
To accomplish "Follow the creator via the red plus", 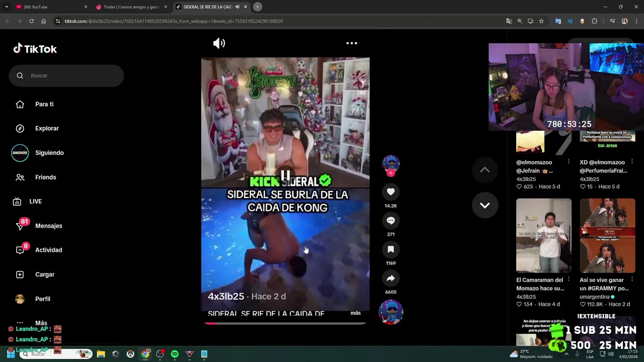I will point(391,173).
